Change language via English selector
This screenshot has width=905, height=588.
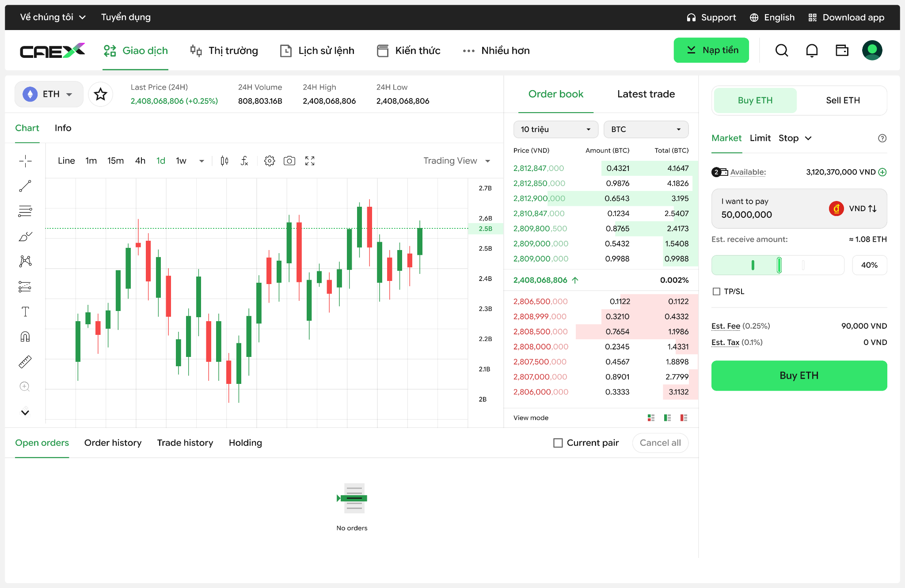772,17
